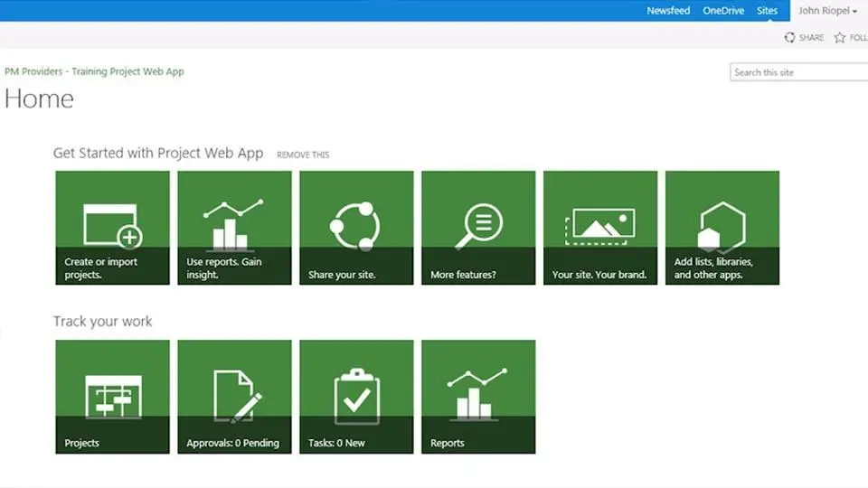The width and height of the screenshot is (868, 488).
Task: Click the SHARE button label
Action: [811, 38]
